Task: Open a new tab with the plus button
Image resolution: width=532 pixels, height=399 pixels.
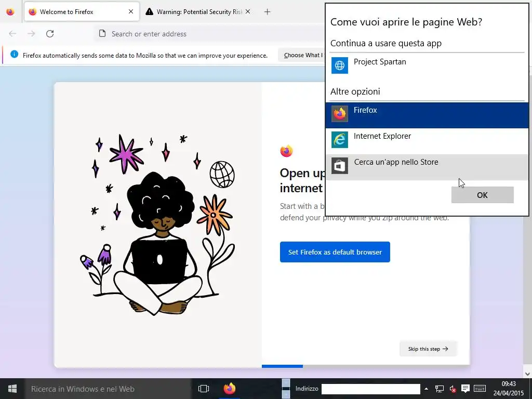Action: (268, 12)
